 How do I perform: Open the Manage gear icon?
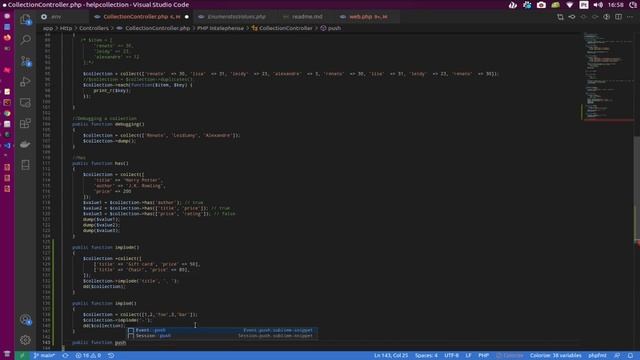point(25,340)
